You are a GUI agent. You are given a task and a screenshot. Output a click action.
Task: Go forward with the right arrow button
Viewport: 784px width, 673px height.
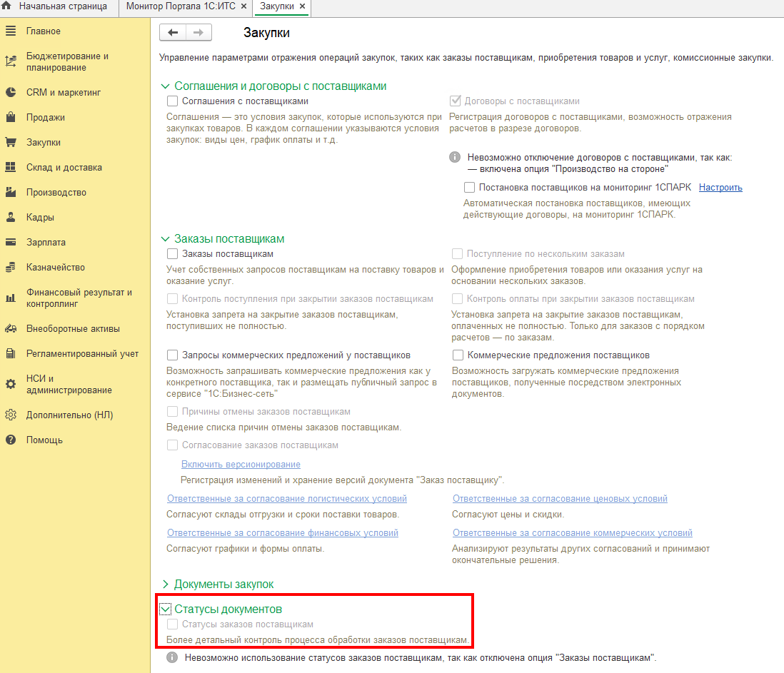(x=198, y=33)
